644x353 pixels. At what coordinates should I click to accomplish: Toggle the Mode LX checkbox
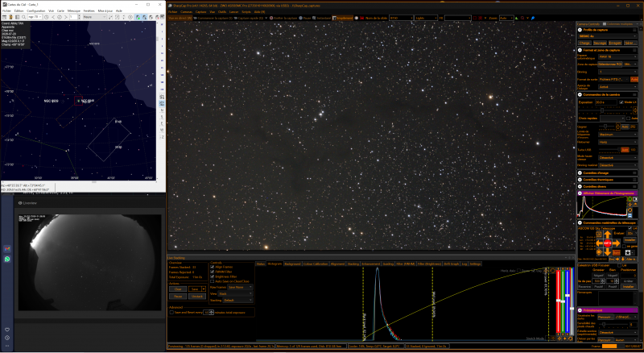coord(621,102)
